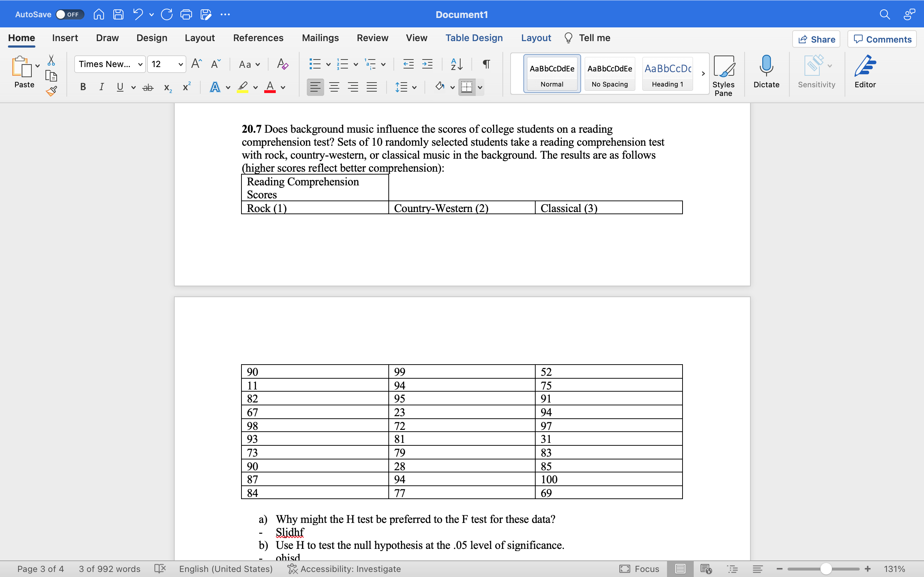924x577 pixels.
Task: Apply italic formatting
Action: (101, 87)
